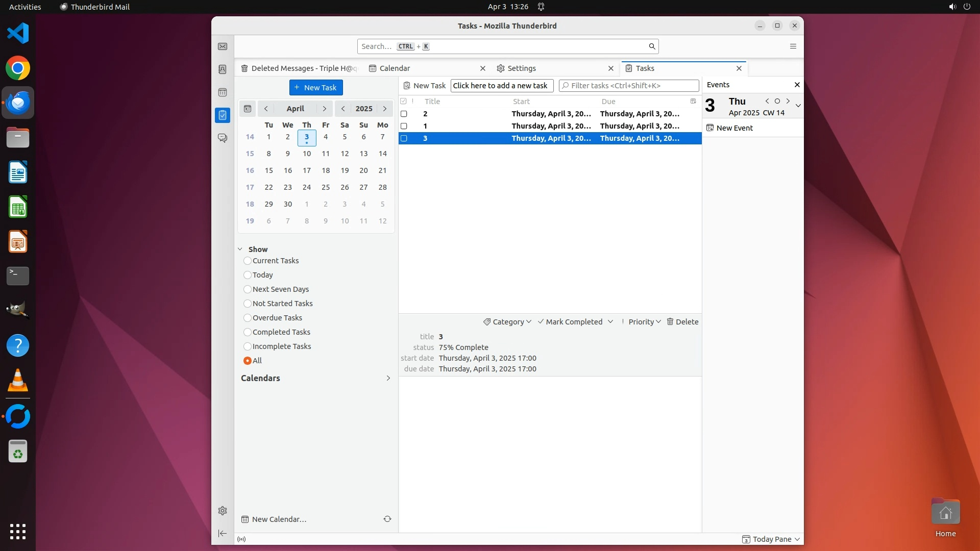Open Settings gear in spaces toolbar

pyautogui.click(x=223, y=511)
